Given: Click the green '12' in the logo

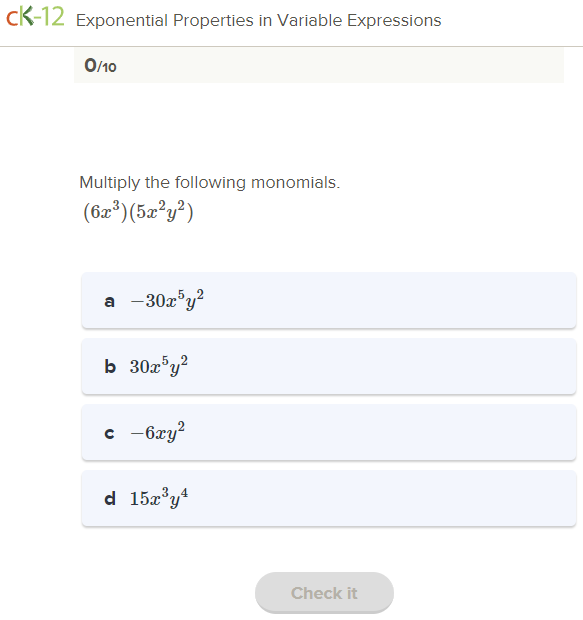Looking at the screenshot, I should tap(53, 17).
